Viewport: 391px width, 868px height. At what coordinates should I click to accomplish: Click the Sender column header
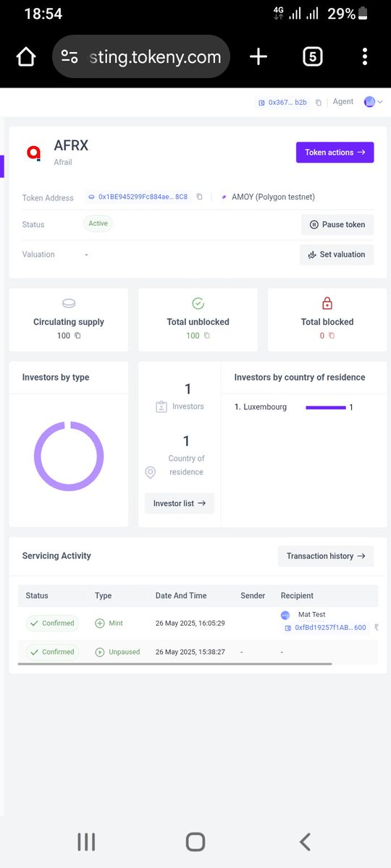[253, 596]
